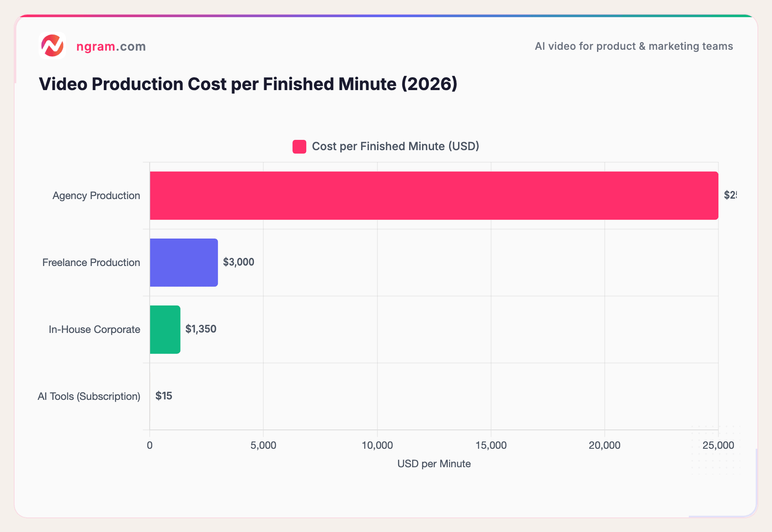Click the AI video for marketing teams tagline
The image size is (772, 532).
point(633,46)
